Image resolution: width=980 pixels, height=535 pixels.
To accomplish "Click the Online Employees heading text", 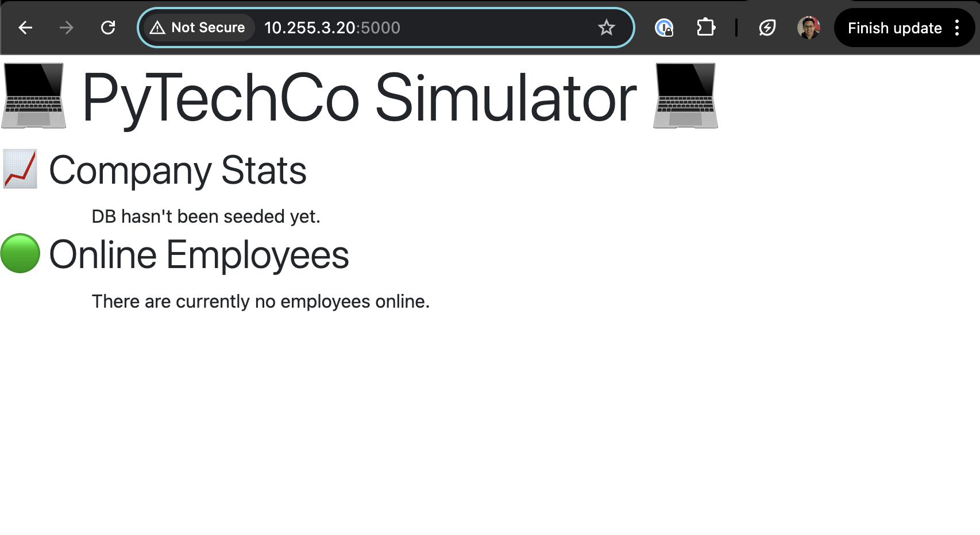I will click(199, 255).
